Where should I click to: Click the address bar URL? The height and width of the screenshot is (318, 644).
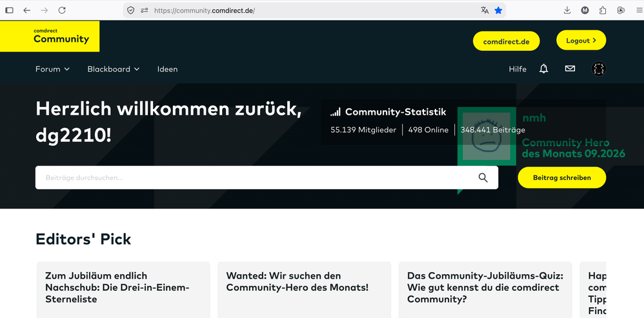pyautogui.click(x=205, y=10)
